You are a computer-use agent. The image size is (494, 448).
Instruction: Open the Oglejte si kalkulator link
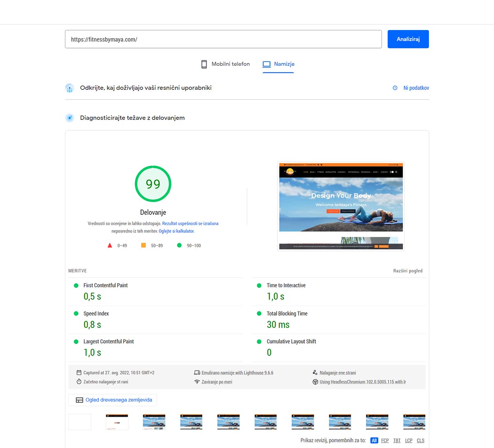(176, 231)
